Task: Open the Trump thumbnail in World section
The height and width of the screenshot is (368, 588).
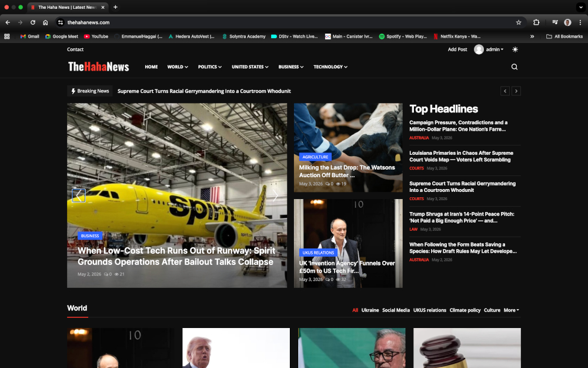Action: click(236, 348)
